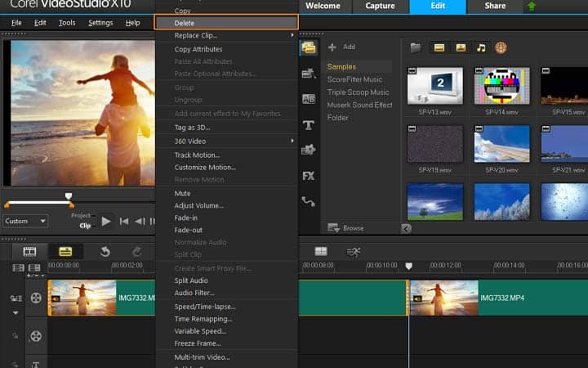Click the round orange library icon
The height and width of the screenshot is (368, 588).
pos(501,47)
